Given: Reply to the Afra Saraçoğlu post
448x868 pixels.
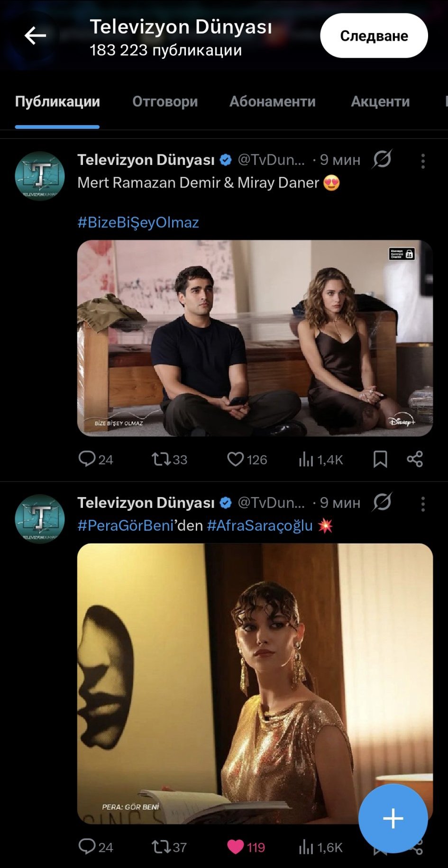Looking at the screenshot, I should click(87, 847).
